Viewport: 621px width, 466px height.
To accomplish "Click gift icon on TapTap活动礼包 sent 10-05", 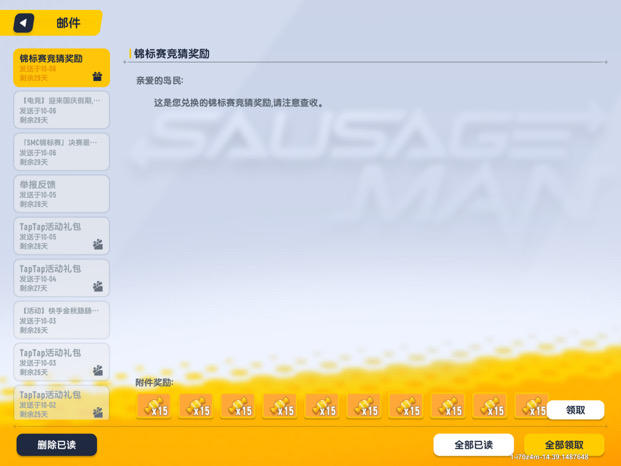I will (x=97, y=244).
